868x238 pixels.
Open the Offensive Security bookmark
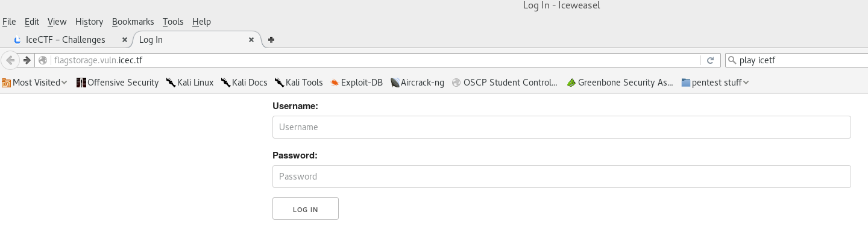(x=118, y=83)
